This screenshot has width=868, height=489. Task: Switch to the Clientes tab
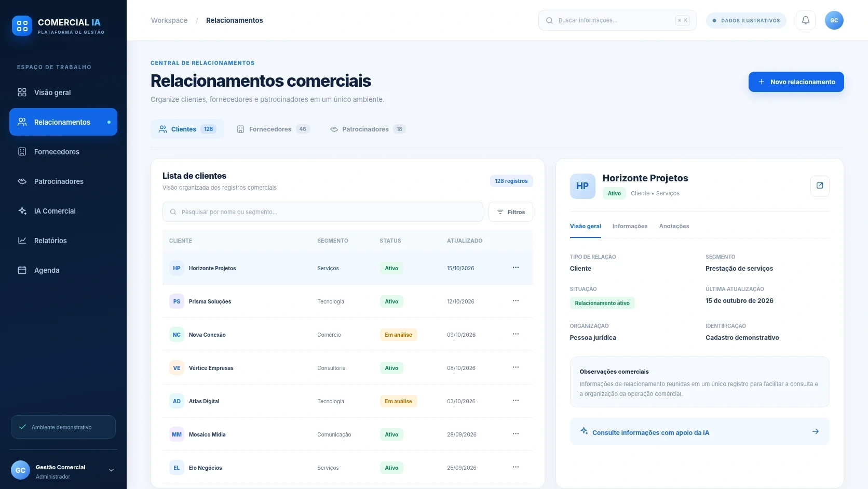tap(187, 129)
